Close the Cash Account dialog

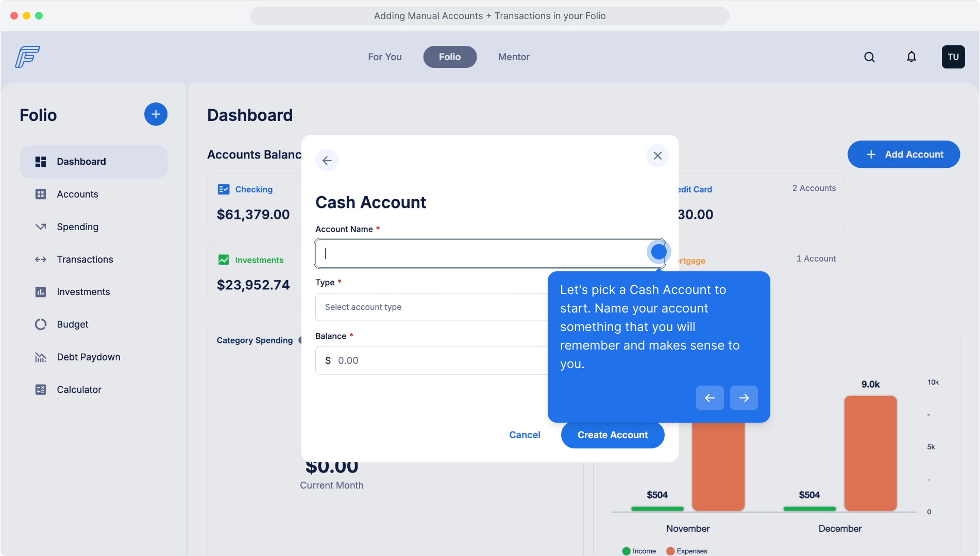pyautogui.click(x=657, y=155)
